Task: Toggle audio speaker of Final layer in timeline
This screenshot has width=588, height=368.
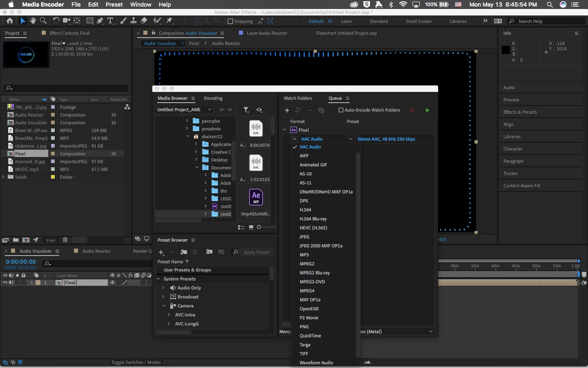Action: tap(11, 283)
